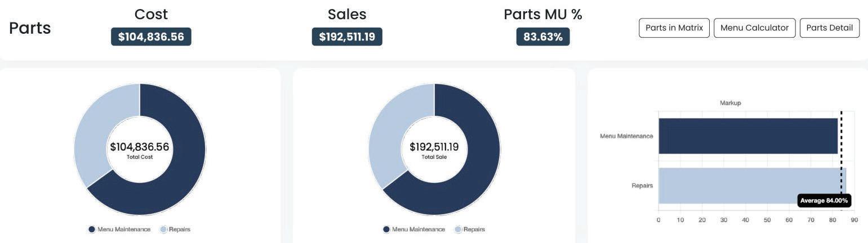
Task: Click the Menu Maintenance bar in Markup chart
Action: click(747, 136)
